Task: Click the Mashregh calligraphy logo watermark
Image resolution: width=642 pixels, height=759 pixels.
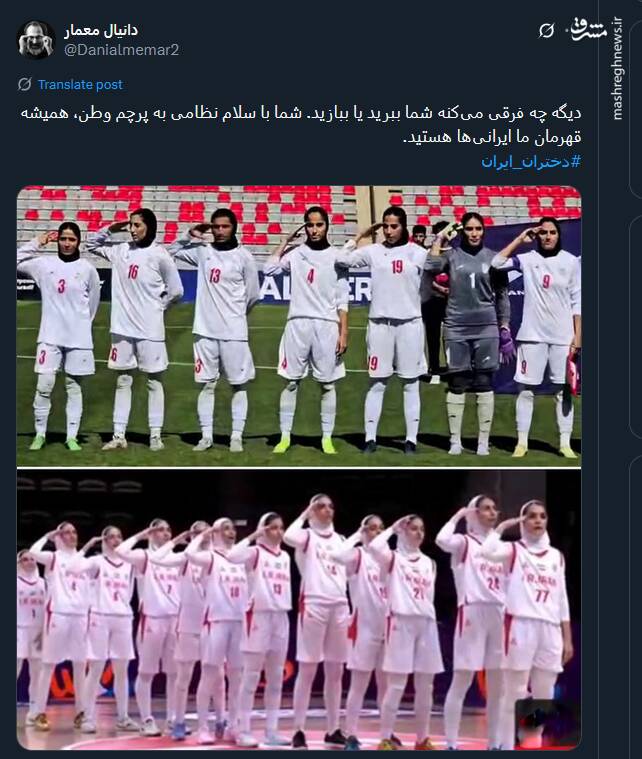Action: point(587,30)
